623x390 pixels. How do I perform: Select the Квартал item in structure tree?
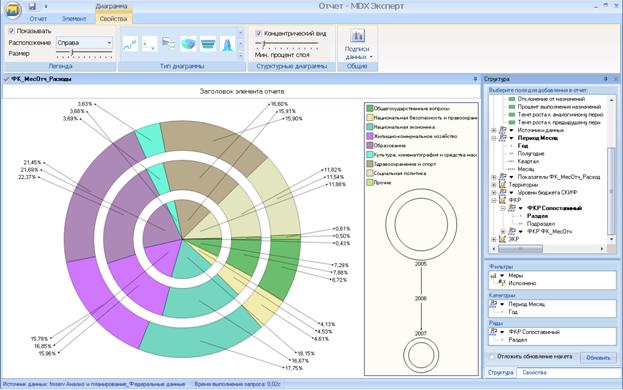click(x=528, y=161)
